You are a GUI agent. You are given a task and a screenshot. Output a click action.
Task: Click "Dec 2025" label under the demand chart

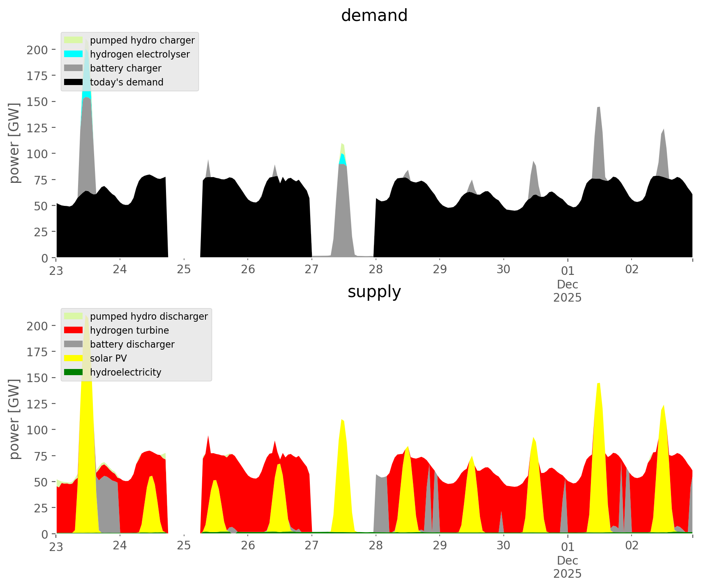click(567, 291)
